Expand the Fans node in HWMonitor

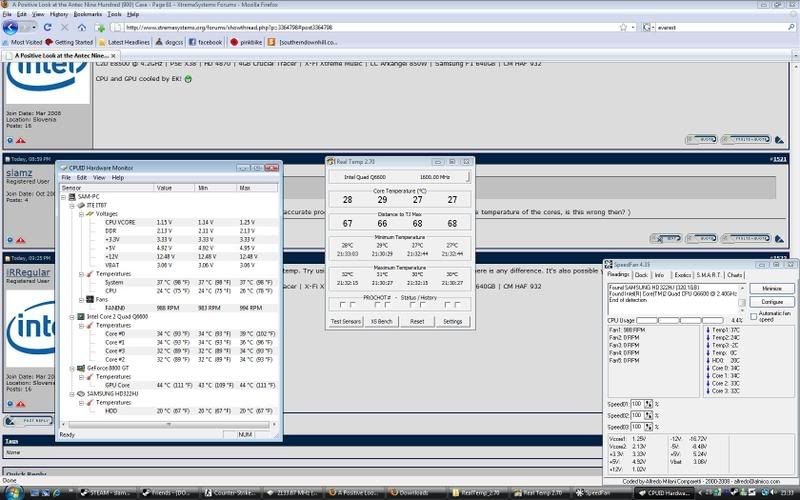point(82,299)
